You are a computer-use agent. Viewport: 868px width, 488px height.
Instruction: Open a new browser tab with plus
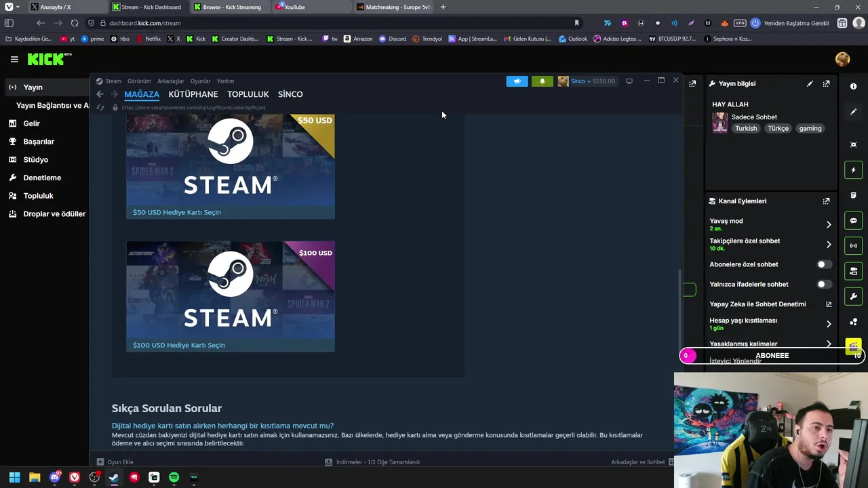point(443,7)
